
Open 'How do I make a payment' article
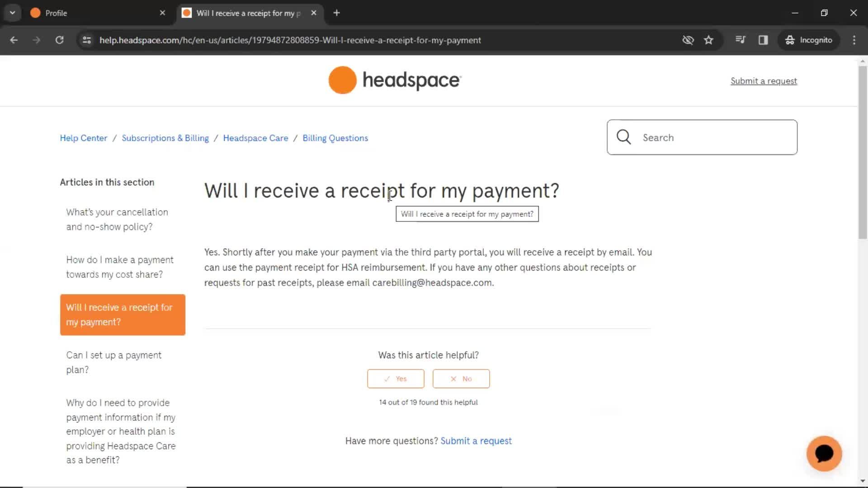coord(120,267)
